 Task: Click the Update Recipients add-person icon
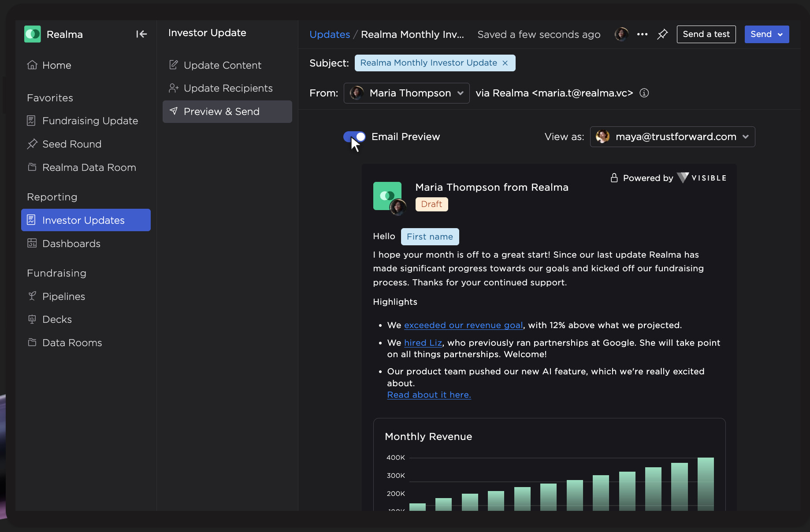174,88
